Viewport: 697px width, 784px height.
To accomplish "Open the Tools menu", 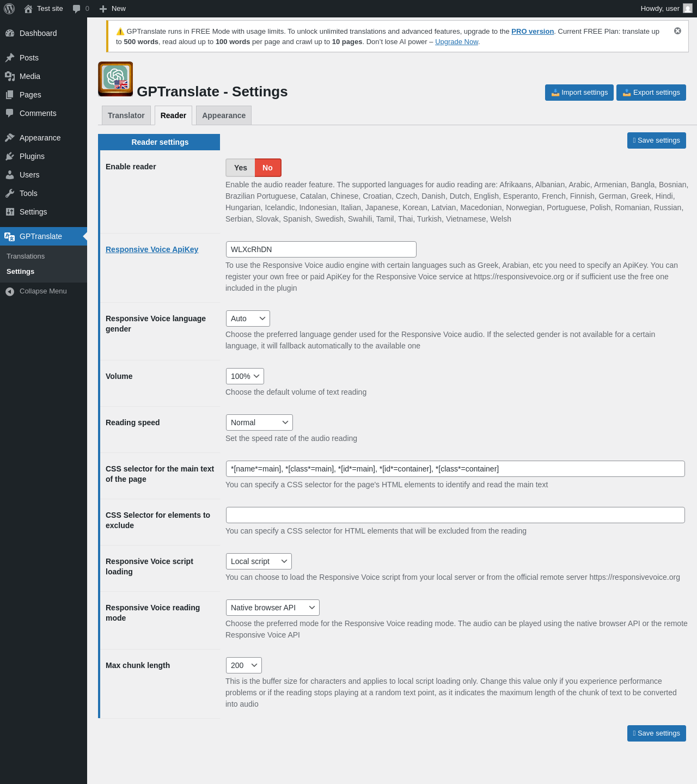I will [44, 193].
